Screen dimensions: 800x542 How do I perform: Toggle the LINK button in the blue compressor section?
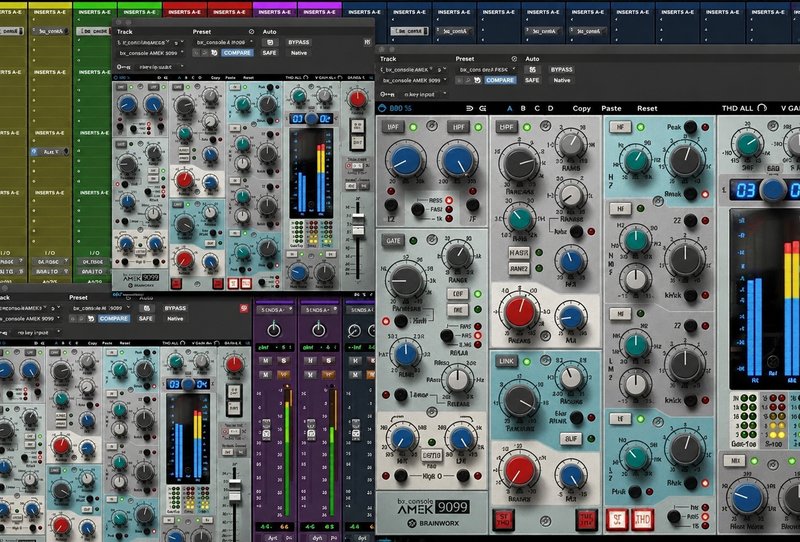[x=506, y=361]
